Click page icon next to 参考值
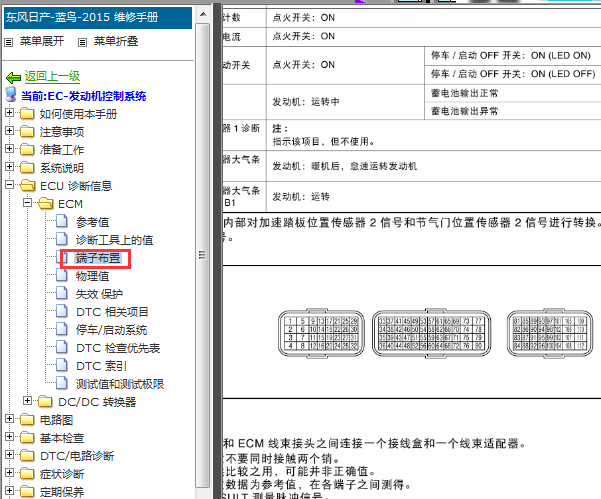601x499 pixels. 62,221
